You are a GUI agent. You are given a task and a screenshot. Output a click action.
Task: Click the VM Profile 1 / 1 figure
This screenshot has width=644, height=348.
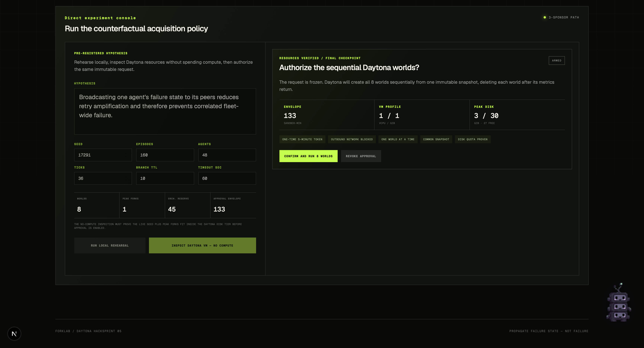point(389,116)
